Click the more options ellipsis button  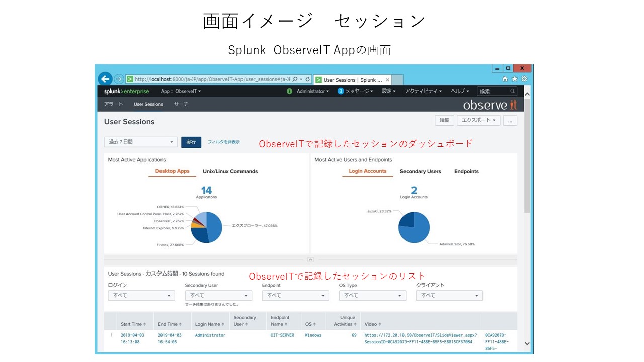click(x=510, y=120)
